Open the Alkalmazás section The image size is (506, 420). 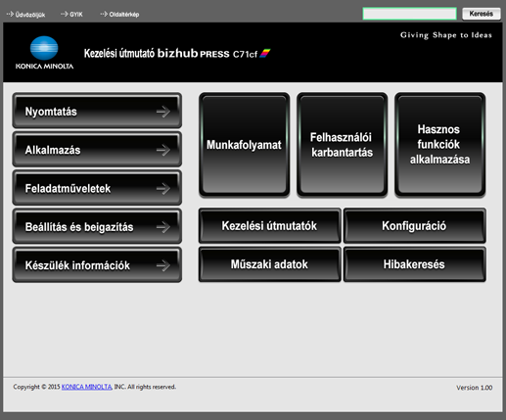click(97, 149)
